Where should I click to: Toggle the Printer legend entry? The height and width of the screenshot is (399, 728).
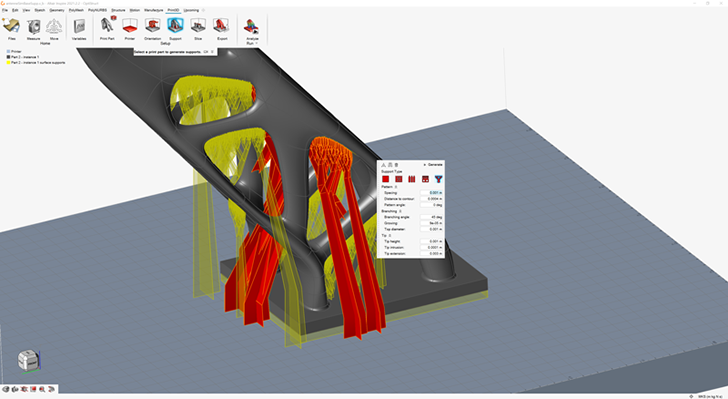(14, 52)
